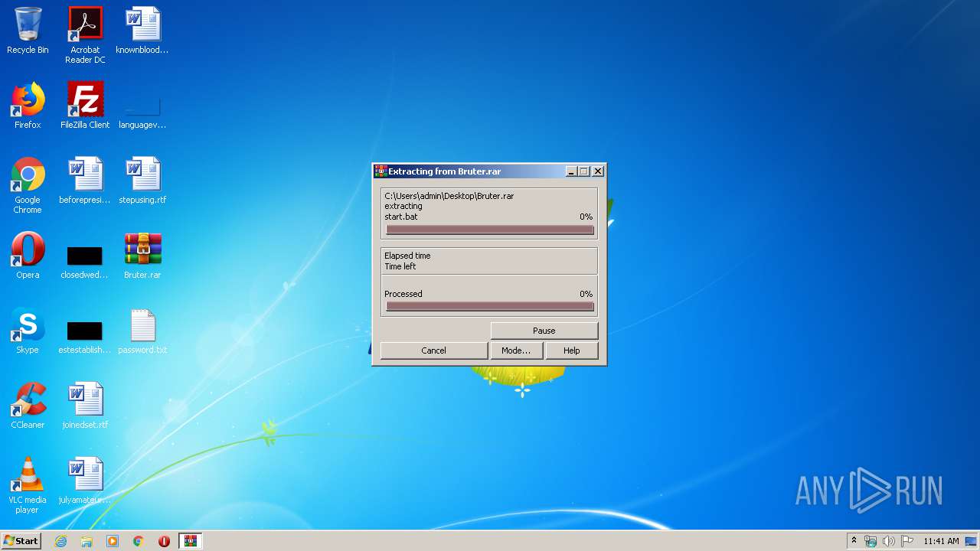This screenshot has height=551, width=980.
Task: Show hidden system tray icons
Action: (854, 541)
